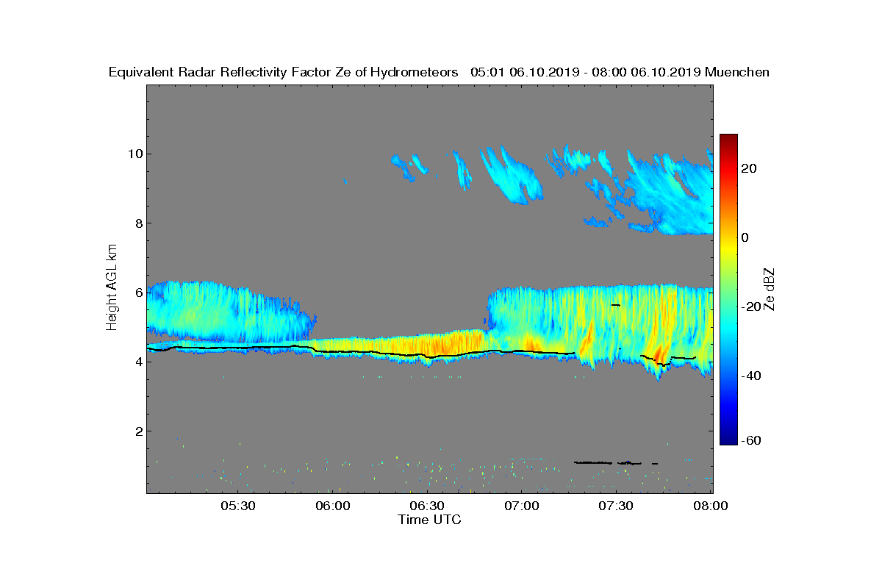Click the 06:00 time tick label

tap(333, 506)
